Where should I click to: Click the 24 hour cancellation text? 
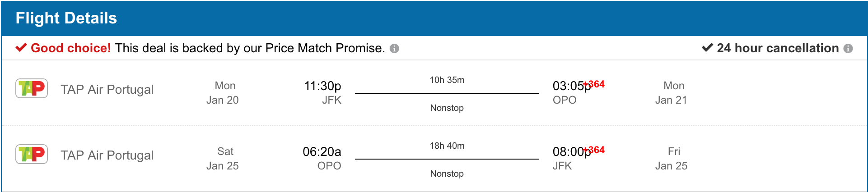pos(778,48)
